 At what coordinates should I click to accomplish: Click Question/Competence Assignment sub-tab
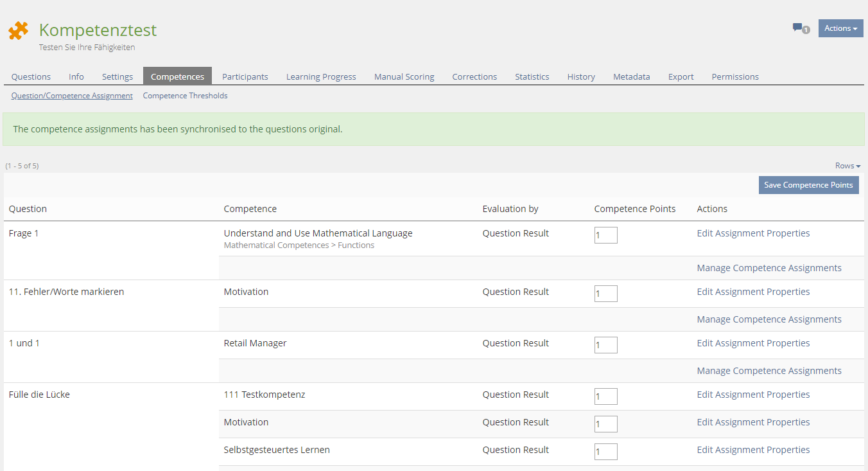click(x=72, y=96)
